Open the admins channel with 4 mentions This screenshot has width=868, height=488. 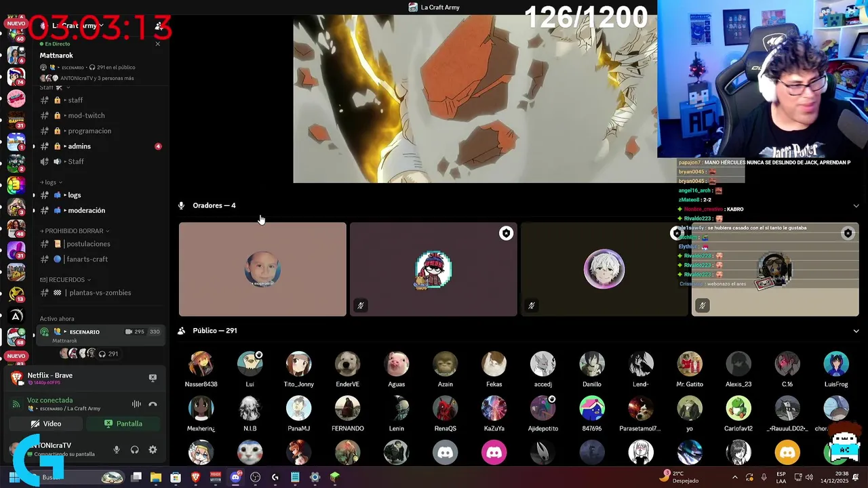(100, 146)
